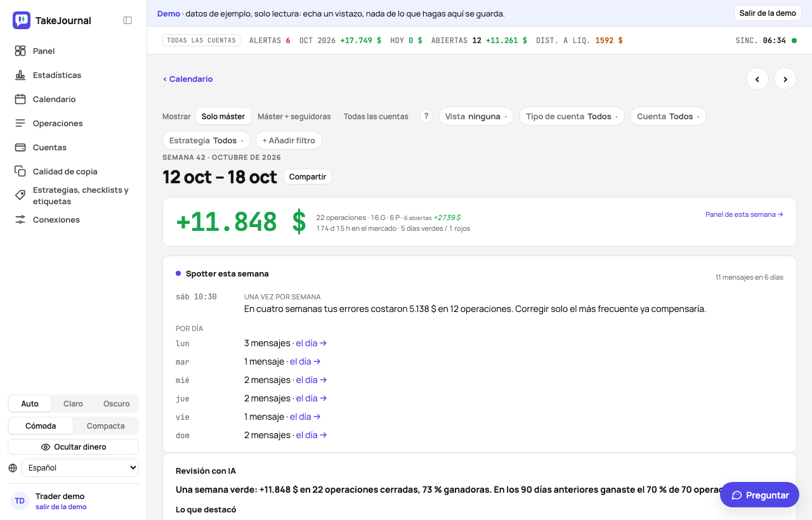Select the Máster + seguidoras tab
The width and height of the screenshot is (812, 520).
point(294,116)
